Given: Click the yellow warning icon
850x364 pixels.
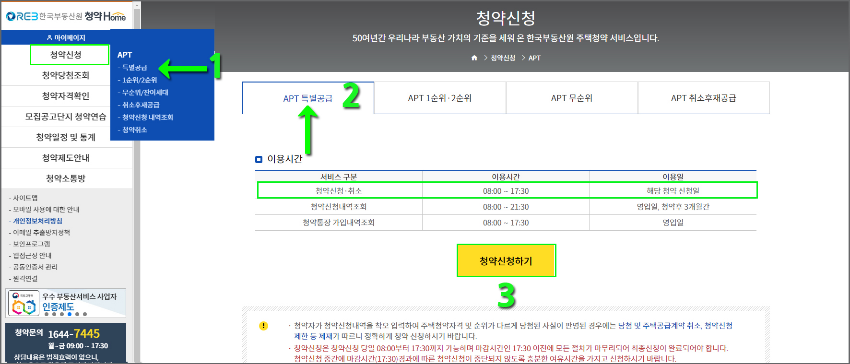Looking at the screenshot, I should [263, 325].
